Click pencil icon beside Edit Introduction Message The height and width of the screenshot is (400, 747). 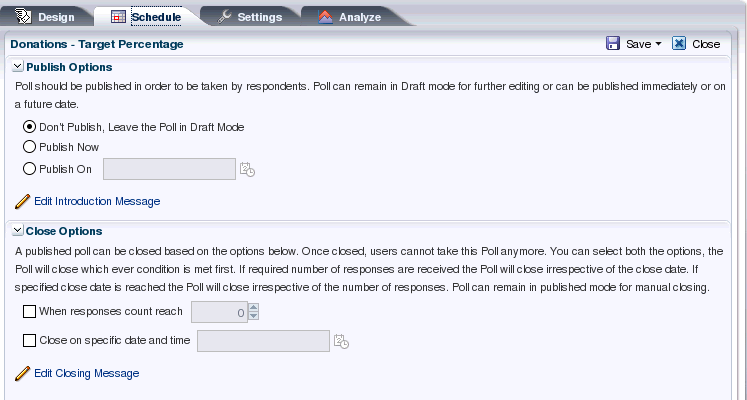coord(22,201)
